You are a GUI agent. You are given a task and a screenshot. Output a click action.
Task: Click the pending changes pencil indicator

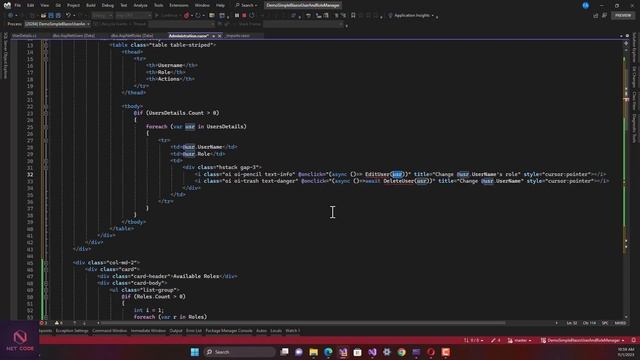tap(496, 340)
